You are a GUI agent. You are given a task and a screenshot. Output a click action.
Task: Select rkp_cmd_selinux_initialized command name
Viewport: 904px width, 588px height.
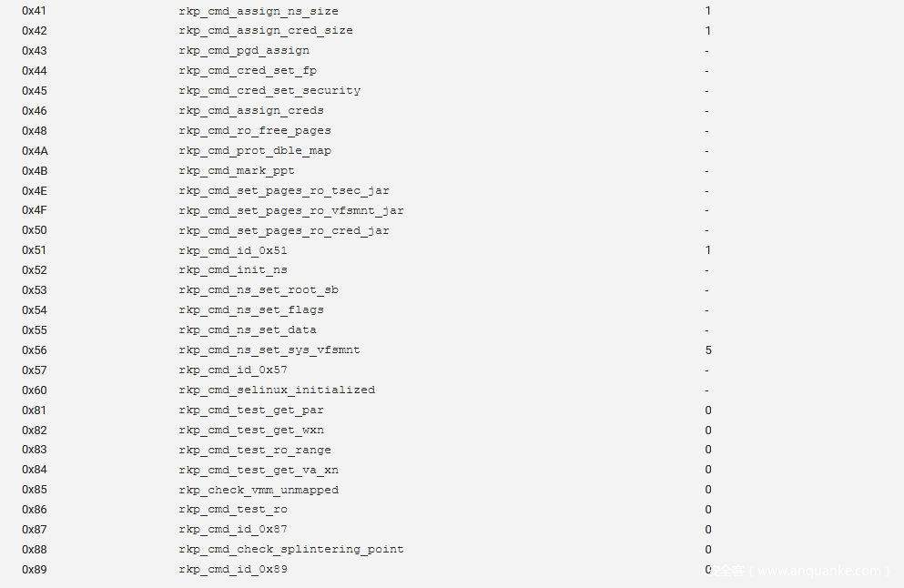coord(277,390)
